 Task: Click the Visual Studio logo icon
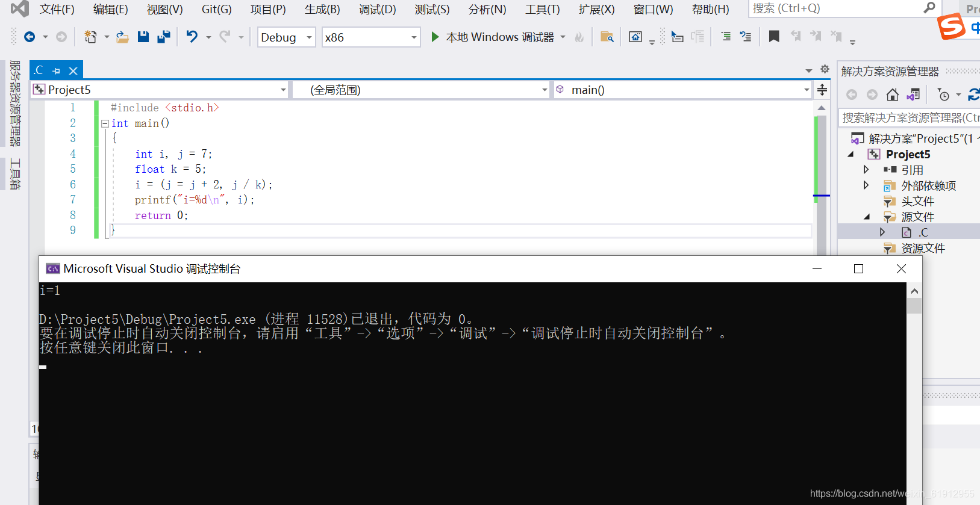(20, 9)
